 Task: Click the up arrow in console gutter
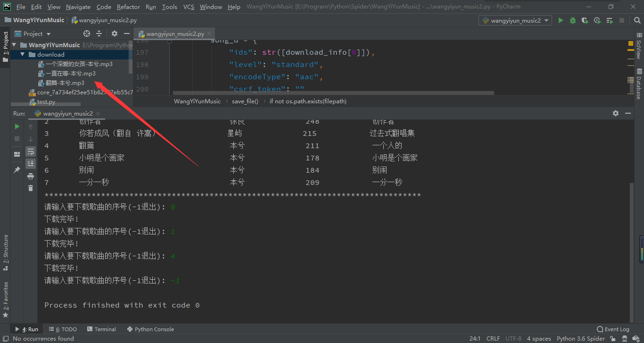click(x=31, y=126)
